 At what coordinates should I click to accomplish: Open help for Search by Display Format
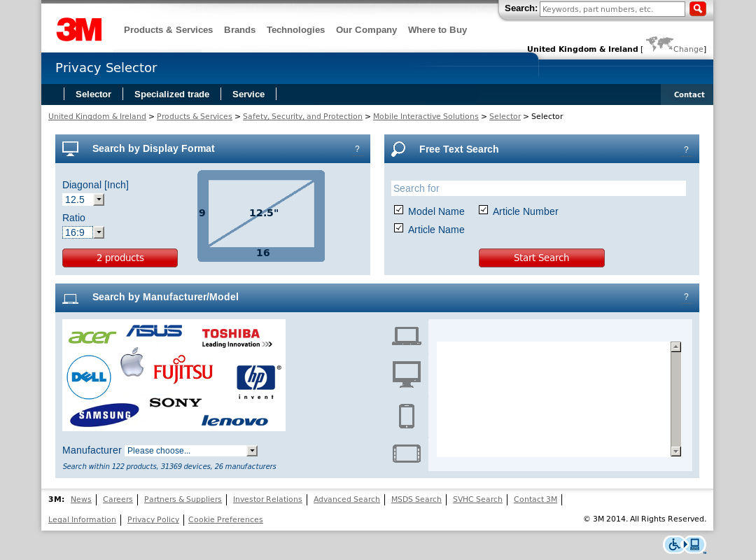pos(357,149)
